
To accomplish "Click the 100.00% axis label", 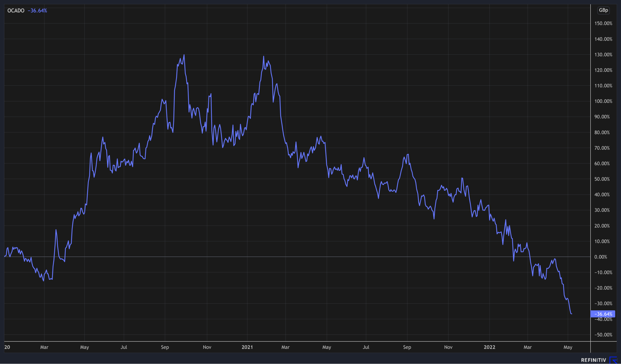I will coord(603,101).
